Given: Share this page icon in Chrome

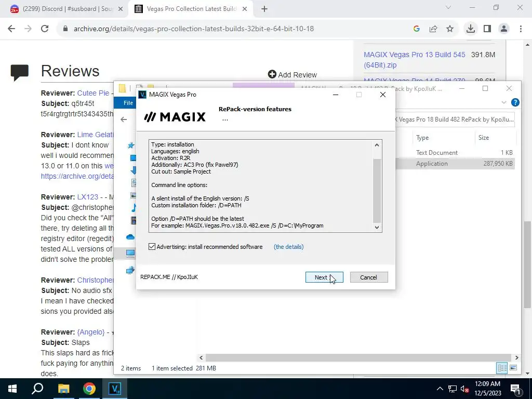Looking at the screenshot, I should click(x=433, y=29).
